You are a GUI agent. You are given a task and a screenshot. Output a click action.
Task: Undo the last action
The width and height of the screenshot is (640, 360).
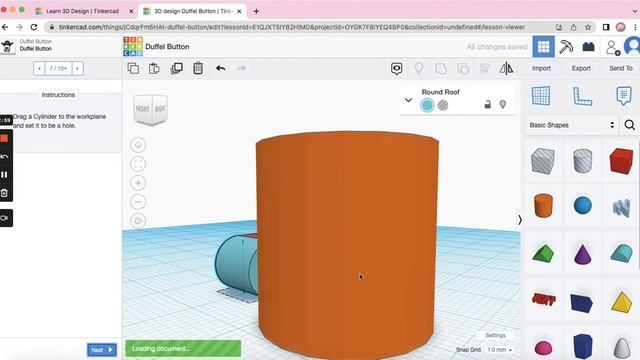(x=220, y=68)
